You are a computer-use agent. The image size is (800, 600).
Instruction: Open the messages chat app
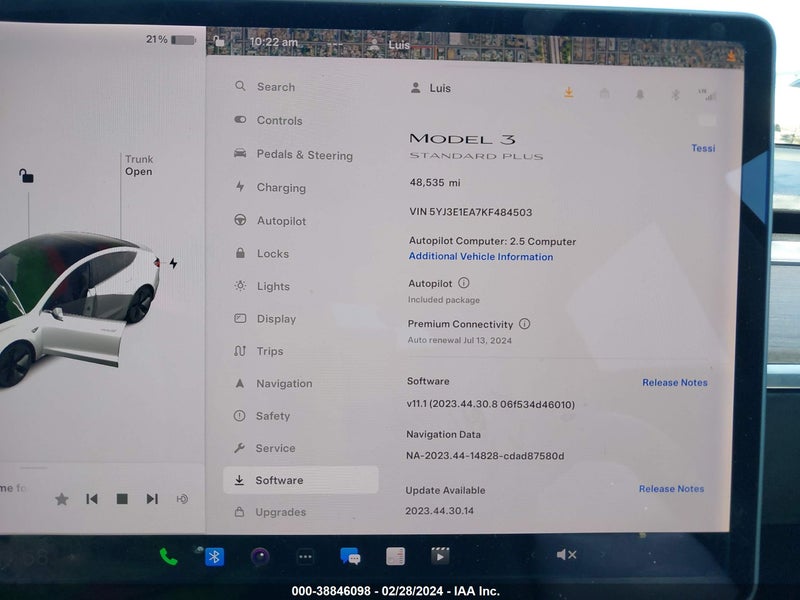(351, 556)
